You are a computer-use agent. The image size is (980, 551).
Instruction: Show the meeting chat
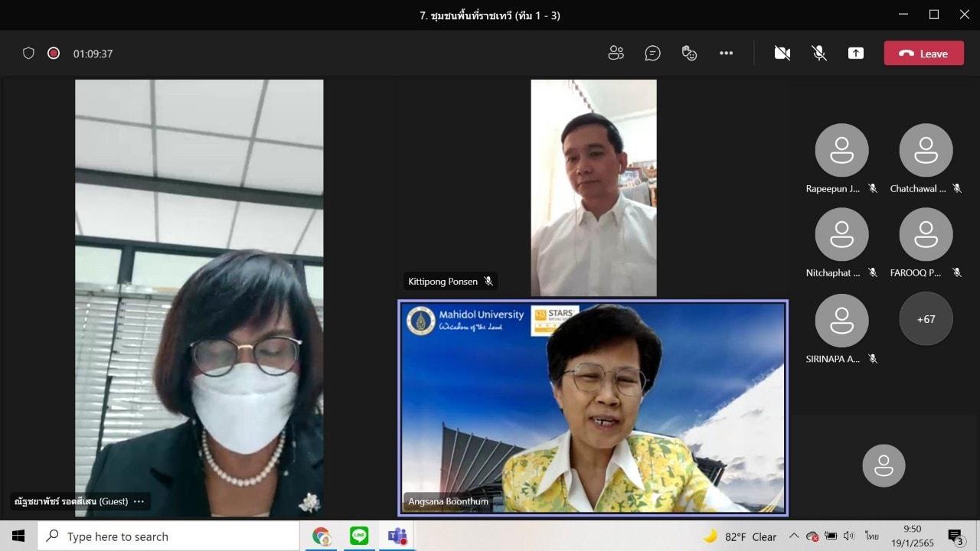click(x=652, y=53)
